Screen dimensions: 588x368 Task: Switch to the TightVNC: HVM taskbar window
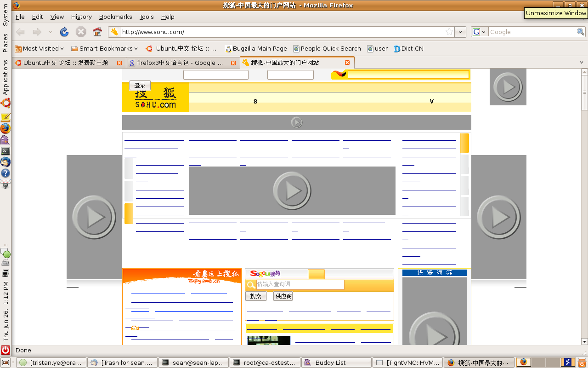click(x=407, y=362)
